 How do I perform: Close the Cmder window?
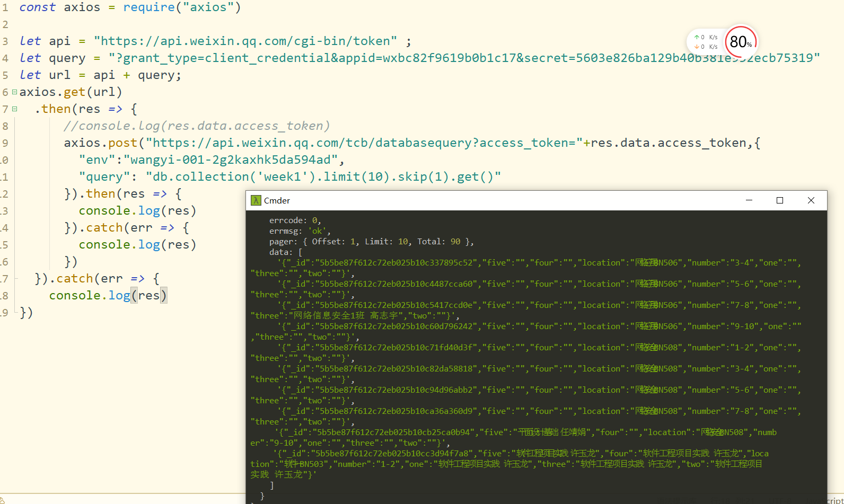[811, 200]
